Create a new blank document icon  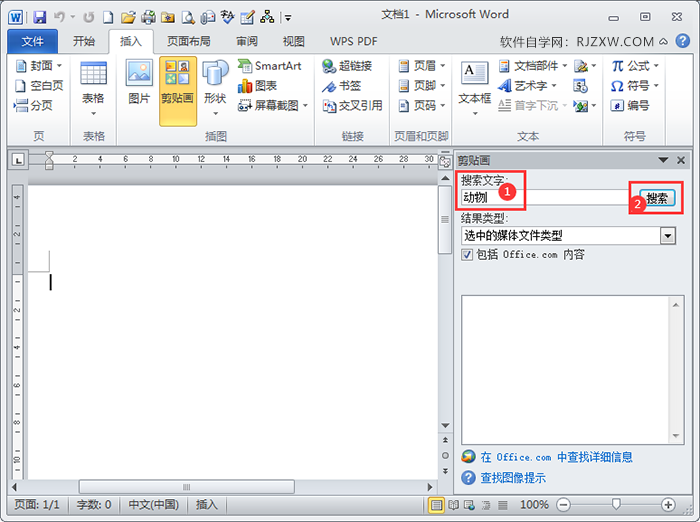pyautogui.click(x=108, y=17)
